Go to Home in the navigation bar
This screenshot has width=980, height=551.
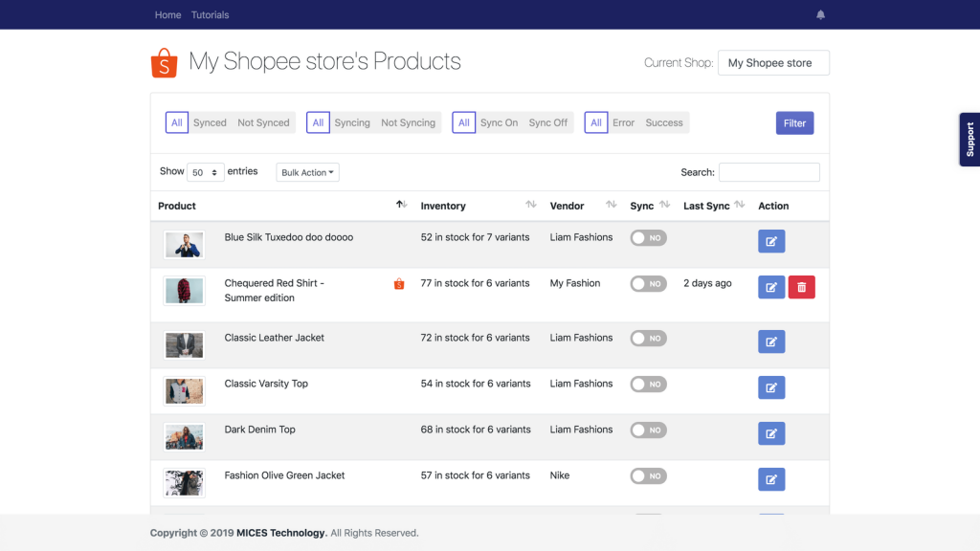pos(167,15)
